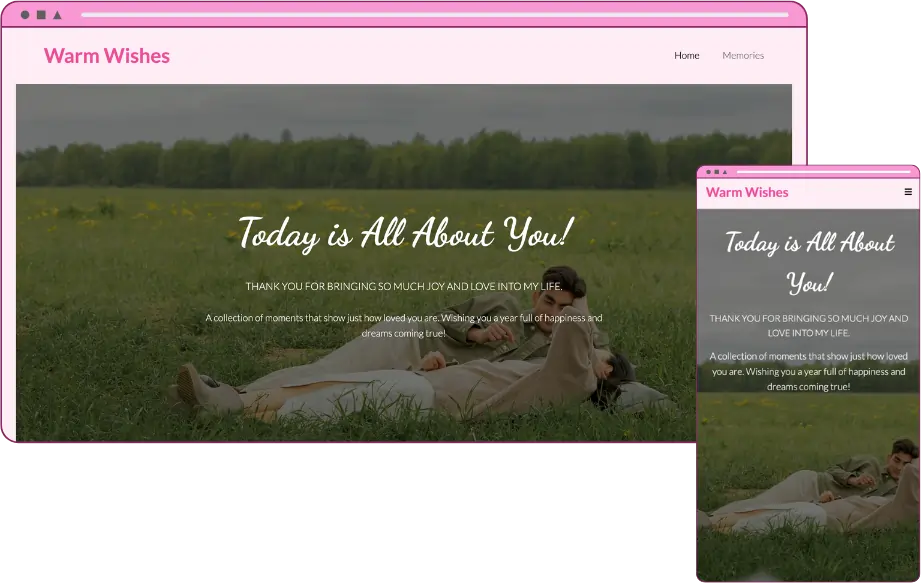Click the desktop Warm Wishes logo
Image resolution: width=921 pixels, height=583 pixels.
click(x=107, y=56)
